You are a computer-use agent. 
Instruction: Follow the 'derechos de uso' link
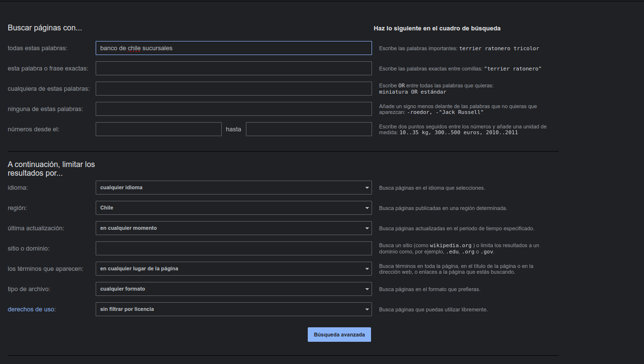31,309
